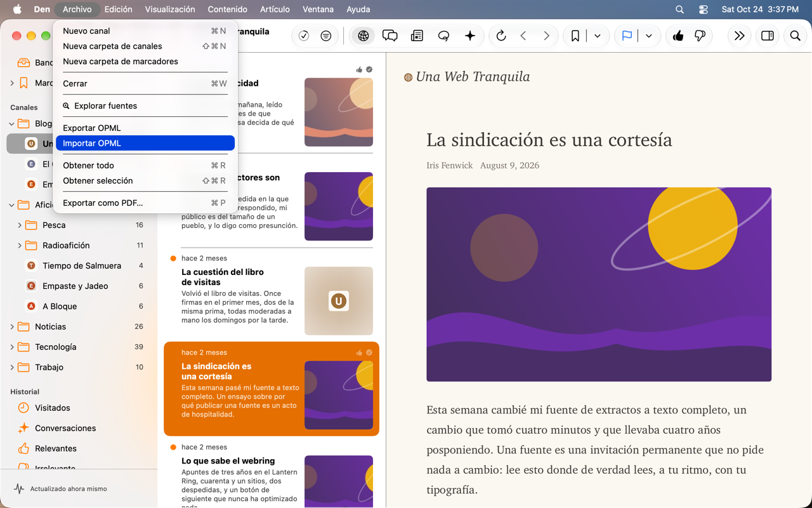Bookmark the article using the toolbar bookmark
Image resolution: width=812 pixels, height=508 pixels.
(x=575, y=36)
